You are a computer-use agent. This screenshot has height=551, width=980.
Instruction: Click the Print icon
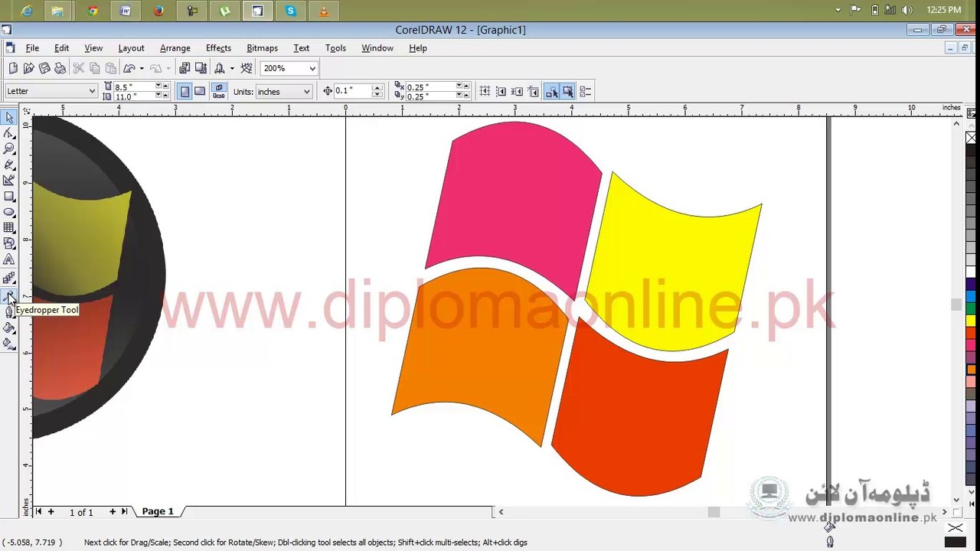pyautogui.click(x=60, y=69)
